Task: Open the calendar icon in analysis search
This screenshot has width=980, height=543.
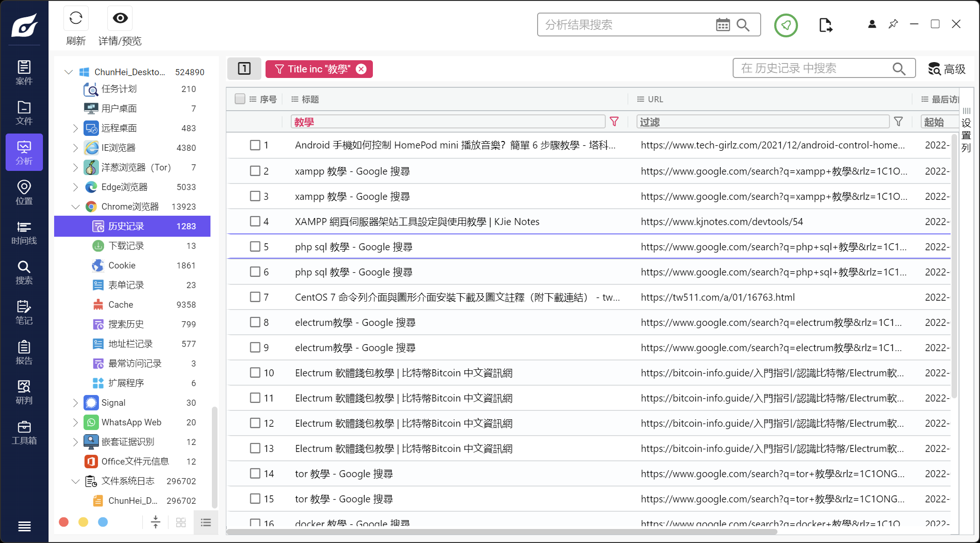Action: point(723,25)
